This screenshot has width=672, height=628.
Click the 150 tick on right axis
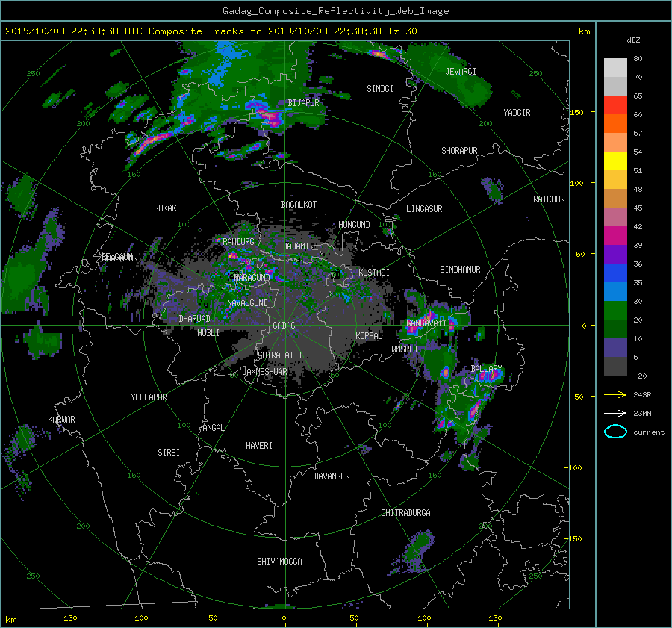coord(577,112)
